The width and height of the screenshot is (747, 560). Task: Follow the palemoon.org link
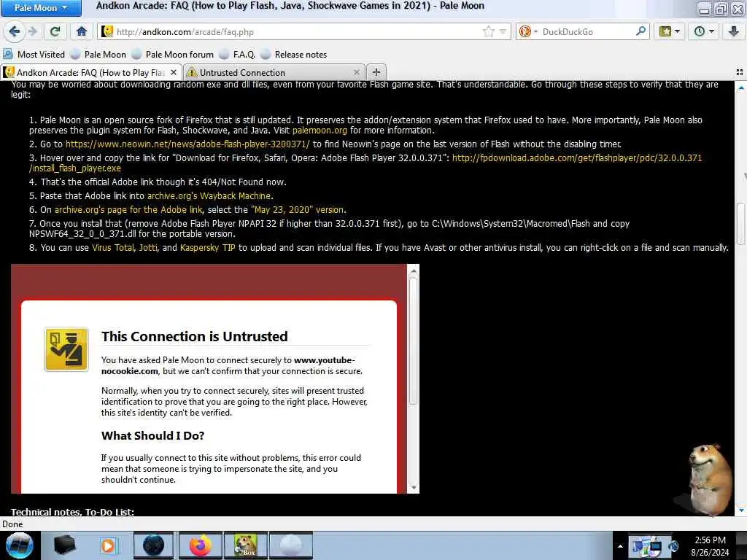320,130
